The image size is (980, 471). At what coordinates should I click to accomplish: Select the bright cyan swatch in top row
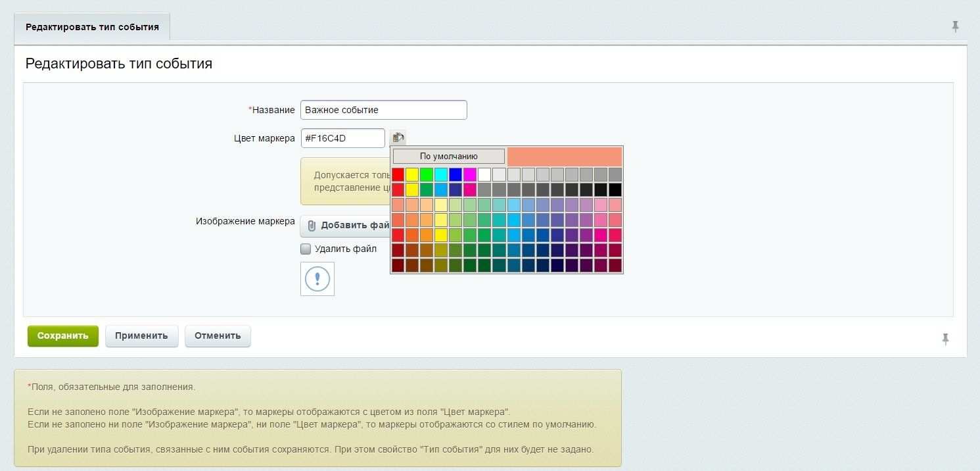tap(441, 174)
